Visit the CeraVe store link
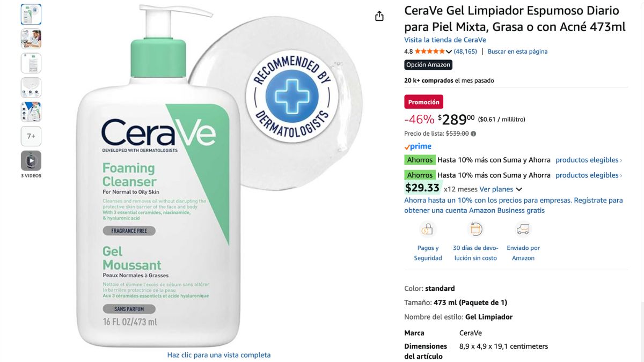The image size is (644, 362). coord(445,40)
